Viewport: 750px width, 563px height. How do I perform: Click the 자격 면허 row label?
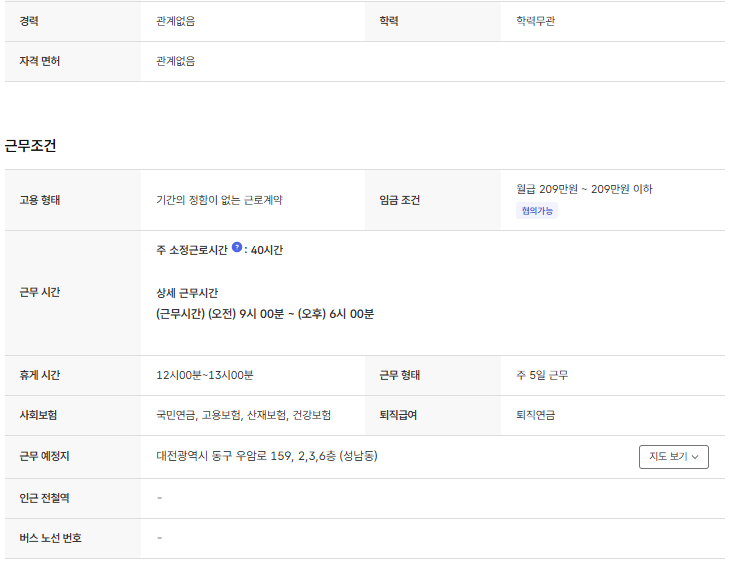(40, 61)
